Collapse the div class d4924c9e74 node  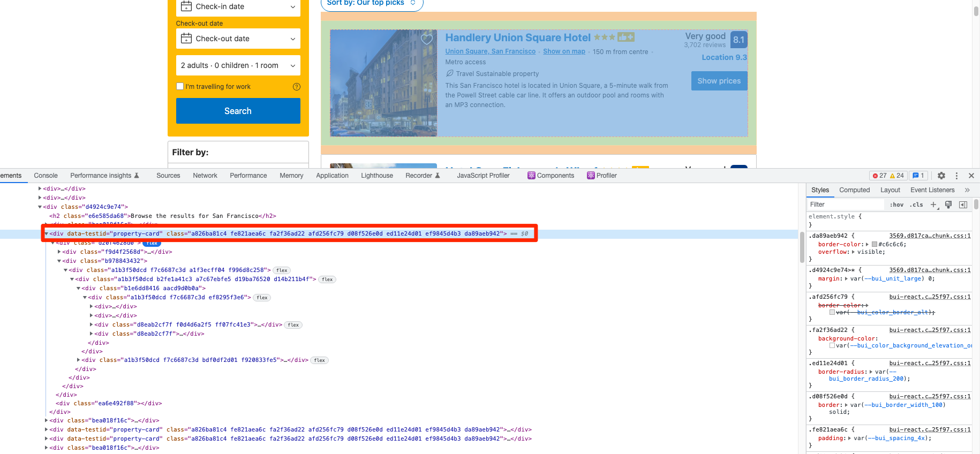click(x=40, y=207)
